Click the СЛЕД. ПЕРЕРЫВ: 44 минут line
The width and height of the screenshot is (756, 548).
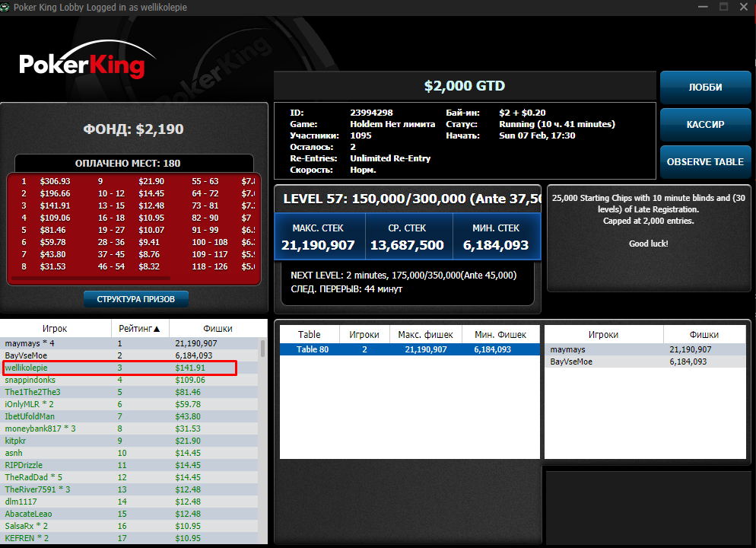click(x=346, y=289)
